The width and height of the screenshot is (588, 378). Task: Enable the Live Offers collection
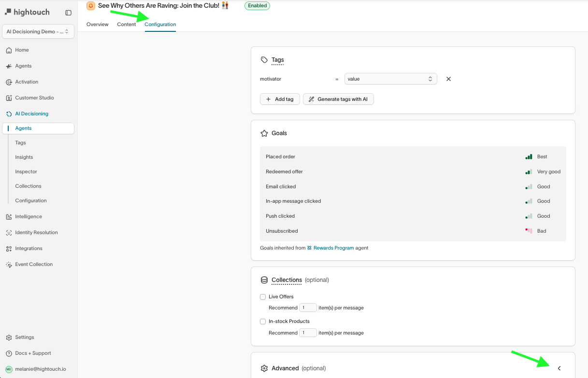[263, 296]
